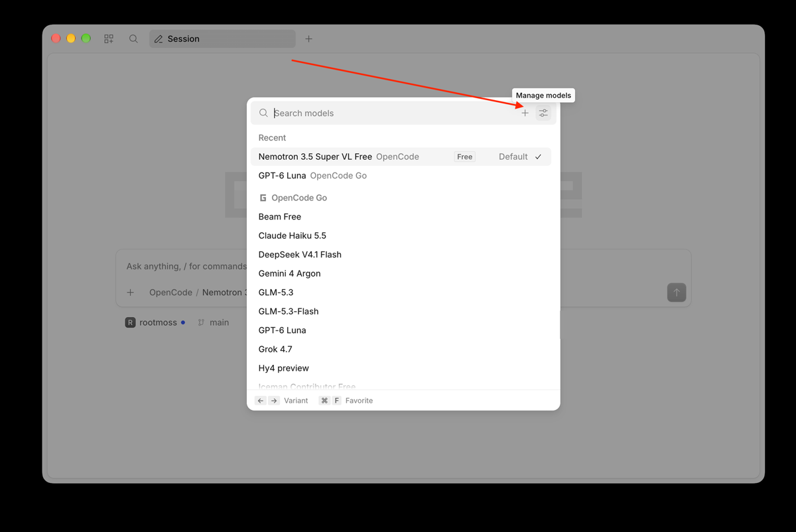Click the Variant label in the footer
The image size is (796, 532).
296,401
